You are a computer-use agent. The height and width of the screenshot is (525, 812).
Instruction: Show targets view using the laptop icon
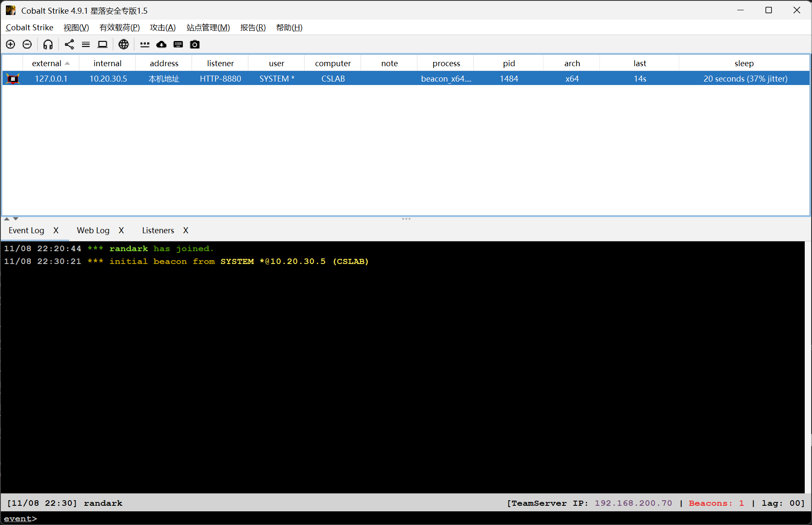pyautogui.click(x=102, y=44)
